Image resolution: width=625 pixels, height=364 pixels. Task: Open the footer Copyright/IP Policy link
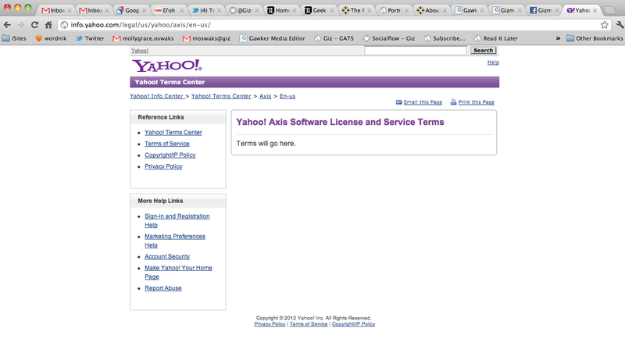pos(354,324)
